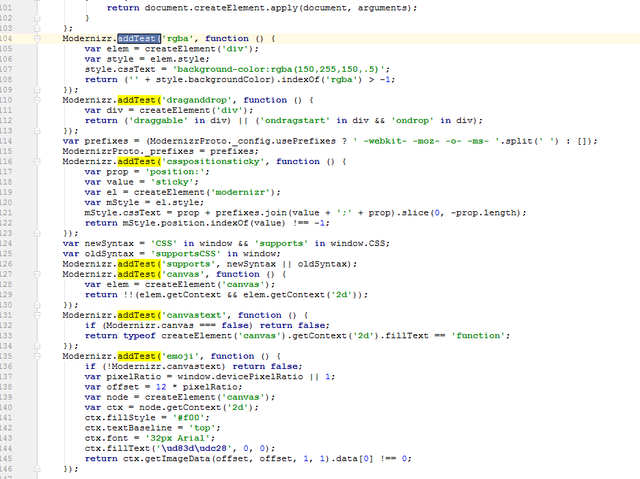Screen dimensions: 640x479
Task: Collapse the 'rgba' addTest function fold marker
Action: (37, 38)
